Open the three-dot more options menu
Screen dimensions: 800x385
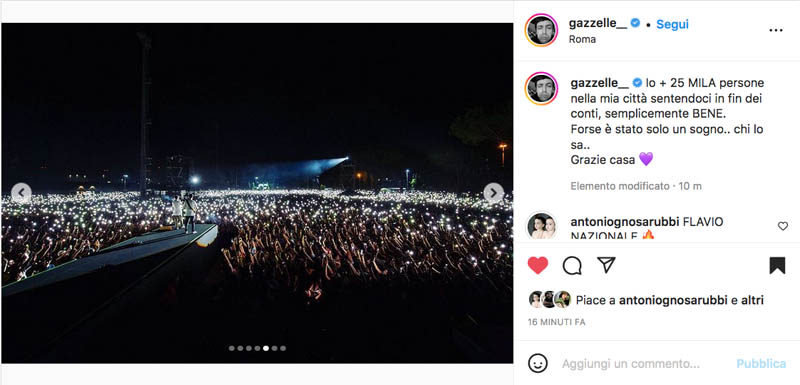776,31
